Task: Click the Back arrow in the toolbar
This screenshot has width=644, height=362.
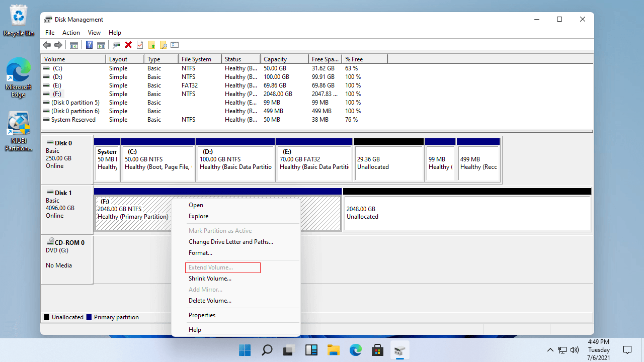Action: point(47,45)
